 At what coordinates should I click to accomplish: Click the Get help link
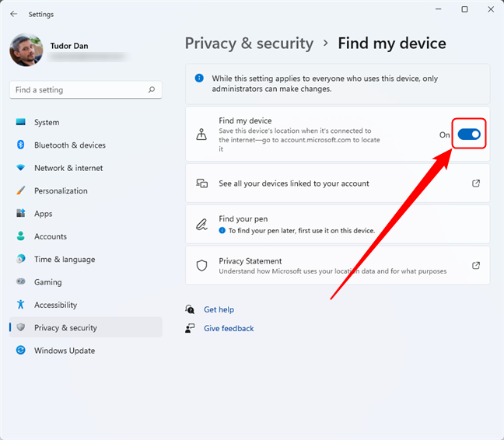click(219, 309)
